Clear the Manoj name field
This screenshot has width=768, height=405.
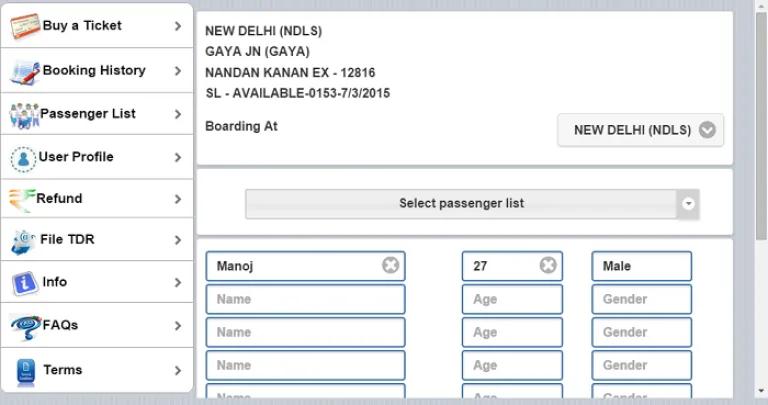pos(390,265)
